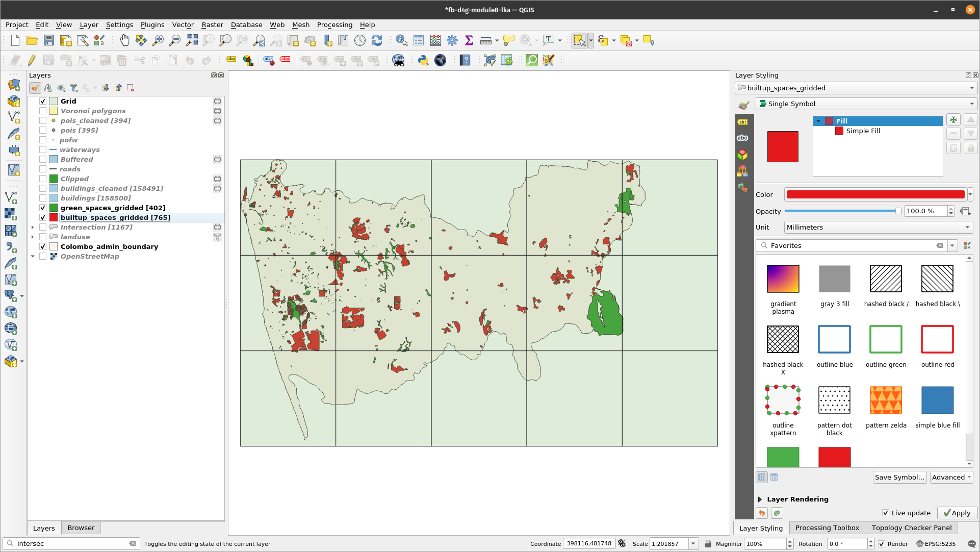The image size is (980, 552).
Task: Open the attribute table icon
Action: (x=419, y=41)
